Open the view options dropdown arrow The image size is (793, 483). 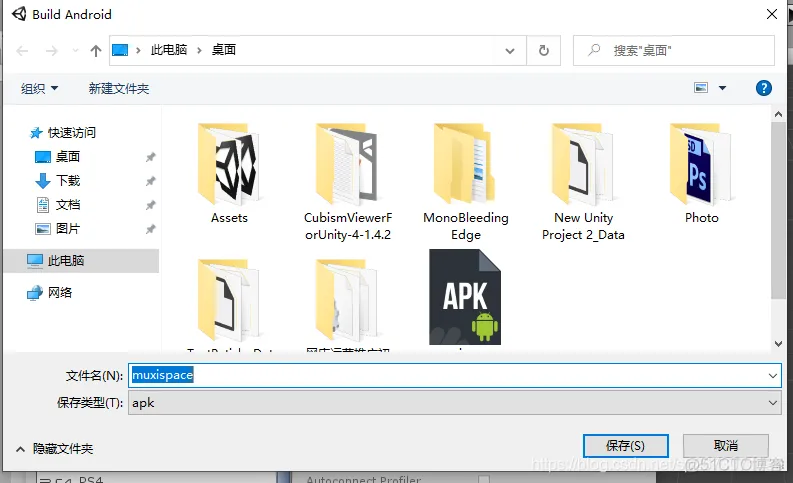pos(723,88)
